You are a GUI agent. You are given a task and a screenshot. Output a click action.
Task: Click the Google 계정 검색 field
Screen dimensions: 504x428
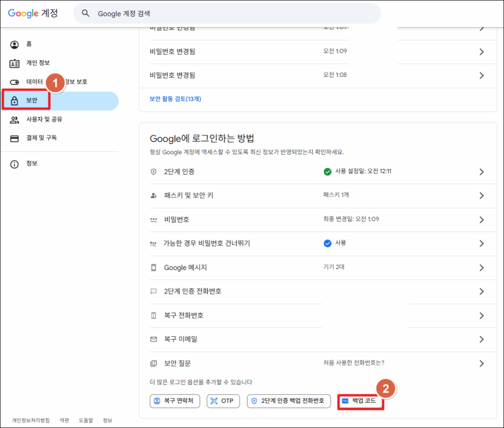pyautogui.click(x=231, y=14)
